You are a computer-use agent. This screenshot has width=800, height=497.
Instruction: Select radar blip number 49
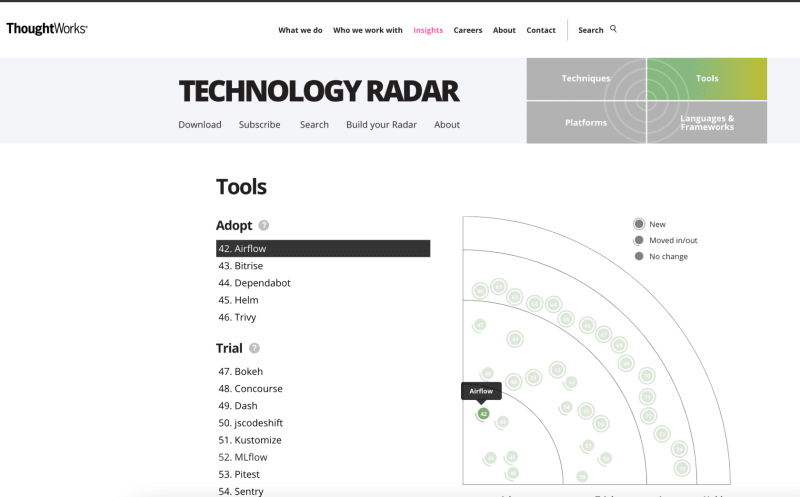(515, 339)
